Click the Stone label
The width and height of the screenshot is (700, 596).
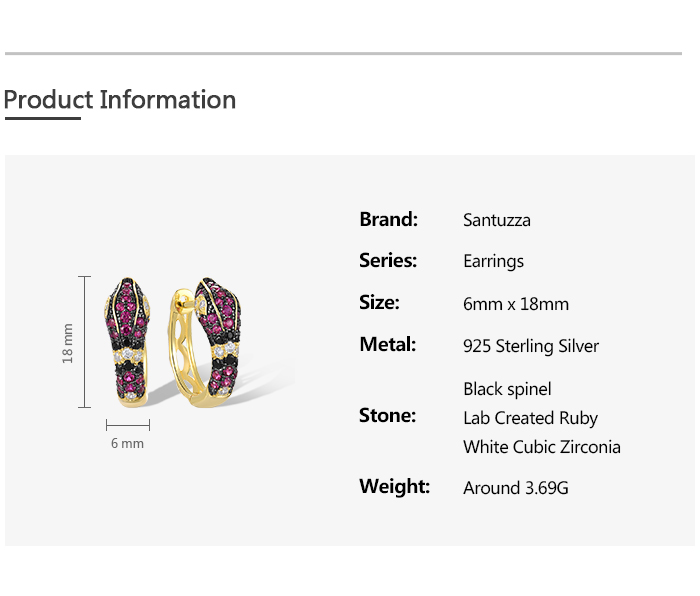[387, 416]
